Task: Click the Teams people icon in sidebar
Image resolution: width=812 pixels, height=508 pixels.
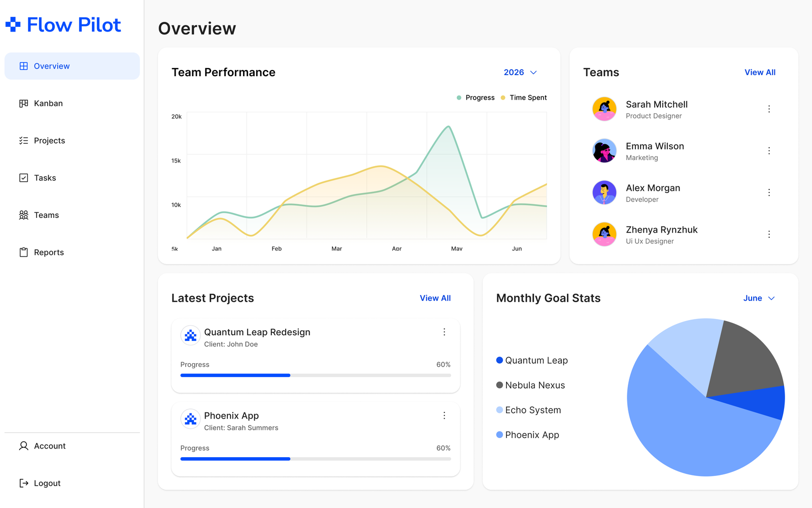Action: click(24, 215)
